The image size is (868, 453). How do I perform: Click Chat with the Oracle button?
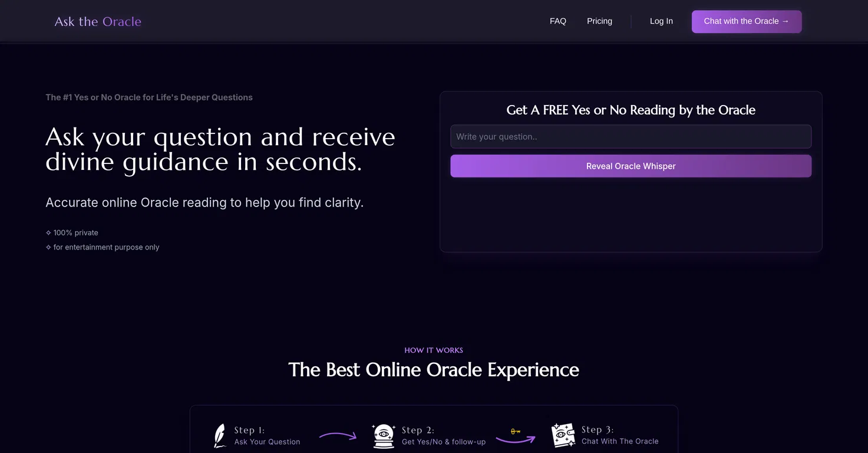click(x=747, y=21)
